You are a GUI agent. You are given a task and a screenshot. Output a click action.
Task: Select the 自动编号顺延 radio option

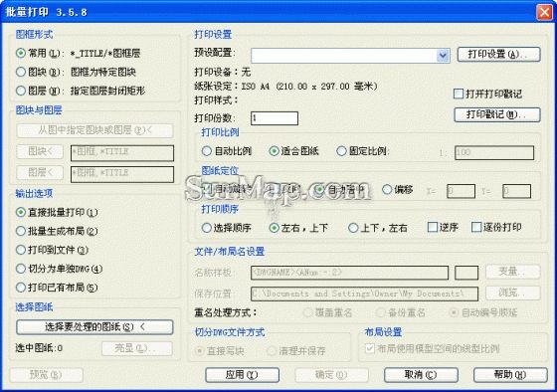454,312
